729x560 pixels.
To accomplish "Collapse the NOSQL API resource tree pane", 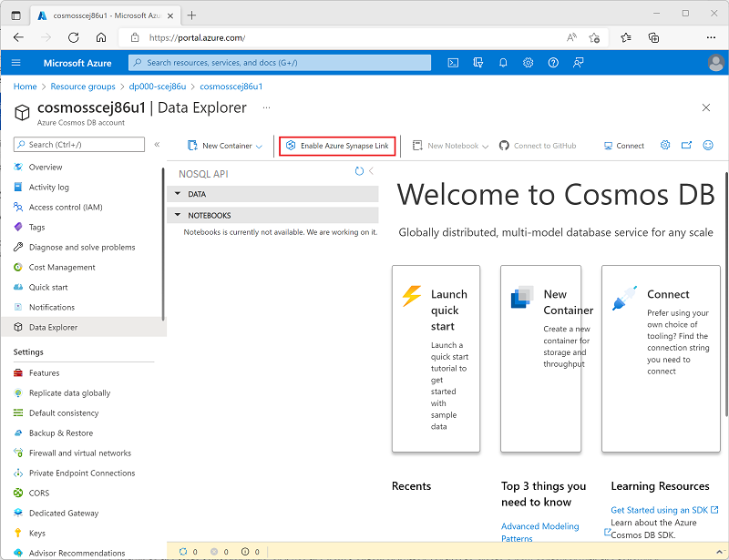I will [371, 171].
